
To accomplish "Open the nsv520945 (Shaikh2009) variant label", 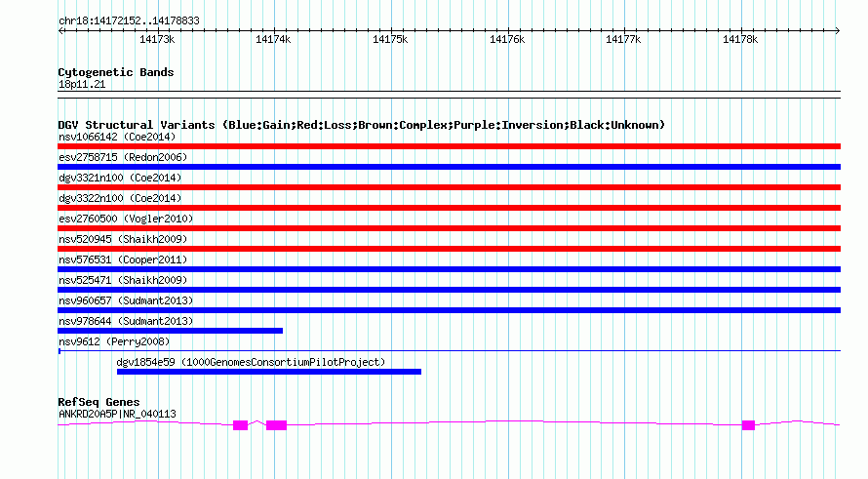I will click(x=123, y=239).
